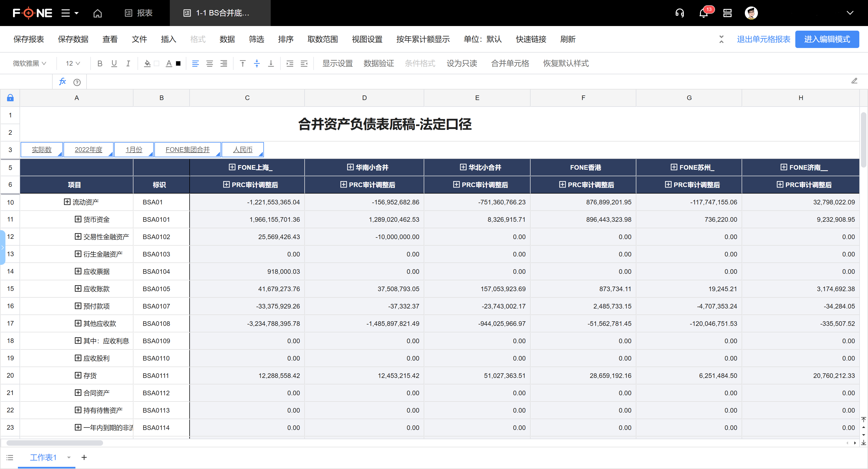This screenshot has width=868, height=469.
Task: Apply bottom vertical alignment
Action: pyautogui.click(x=271, y=63)
